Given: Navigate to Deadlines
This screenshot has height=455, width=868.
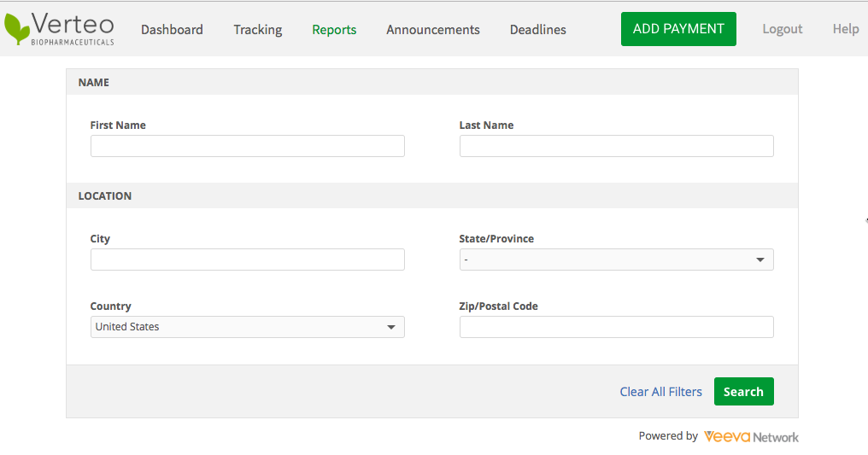Looking at the screenshot, I should pos(537,30).
